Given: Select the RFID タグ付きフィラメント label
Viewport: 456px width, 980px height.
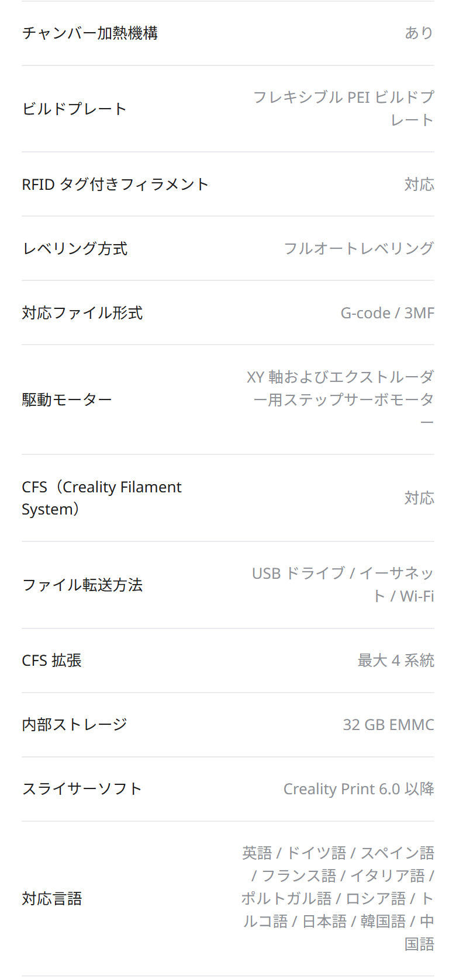Looking at the screenshot, I should coord(115,185).
